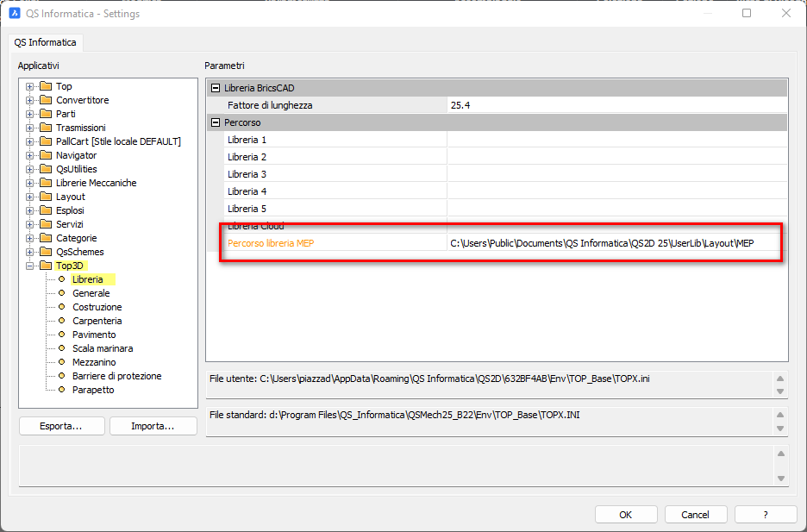
Task: Open the Mezzanino settings item
Action: click(94, 362)
